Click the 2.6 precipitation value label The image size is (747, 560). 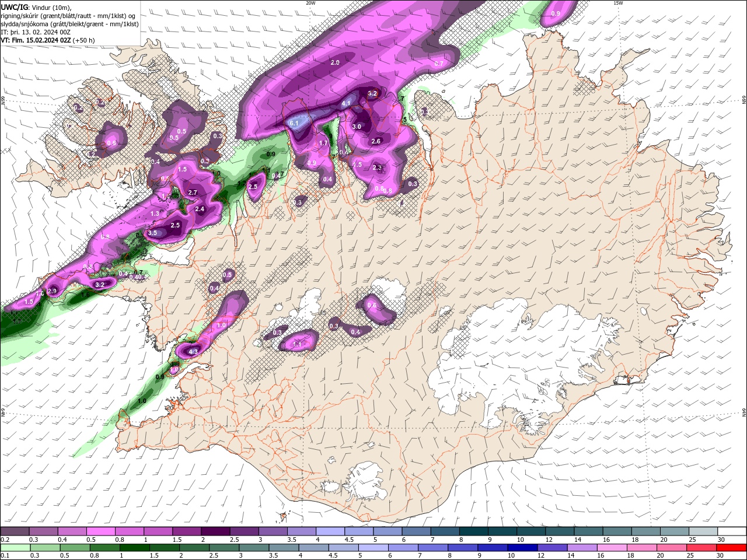click(376, 141)
